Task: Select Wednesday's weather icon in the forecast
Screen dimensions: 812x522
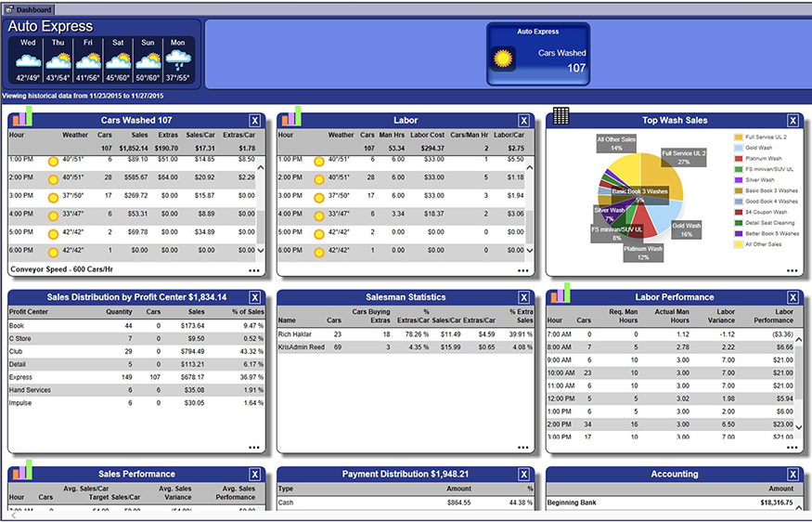Action: pos(28,60)
